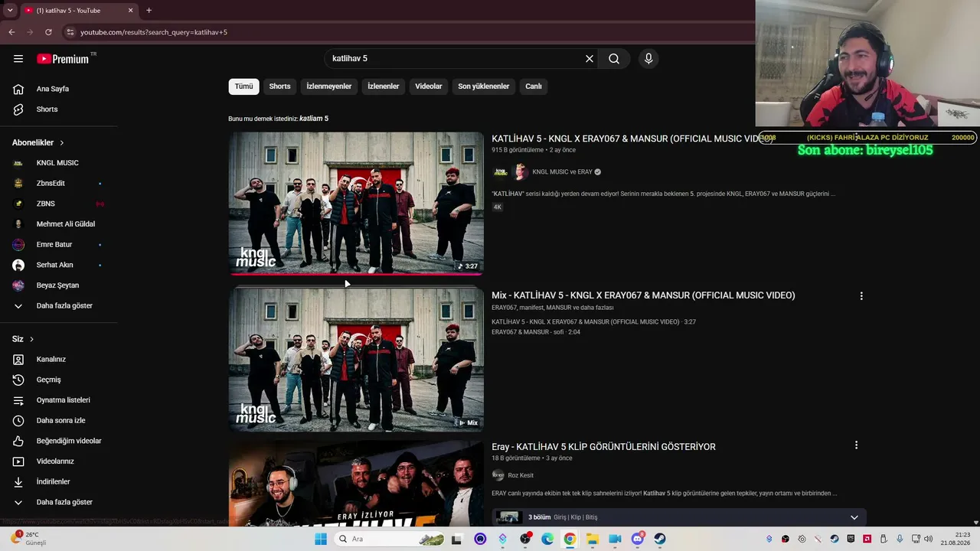Switch to the Videolar filter
This screenshot has width=980, height=551.
[x=429, y=86]
